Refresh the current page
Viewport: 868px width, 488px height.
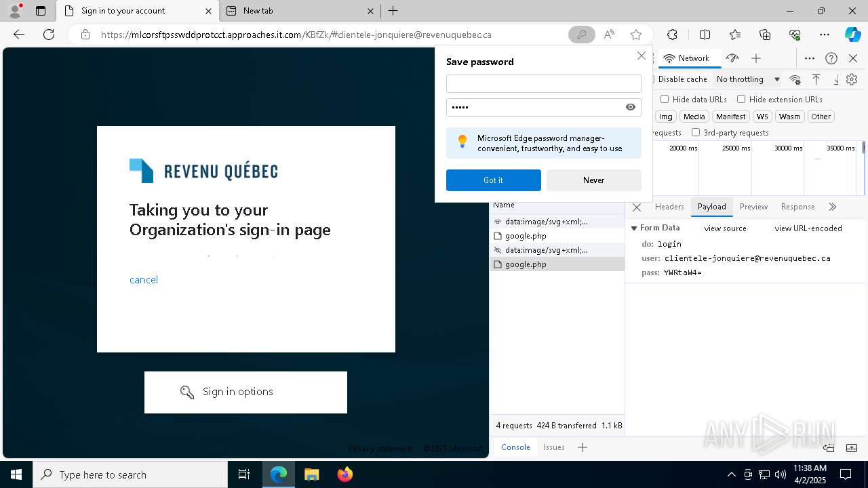point(49,35)
